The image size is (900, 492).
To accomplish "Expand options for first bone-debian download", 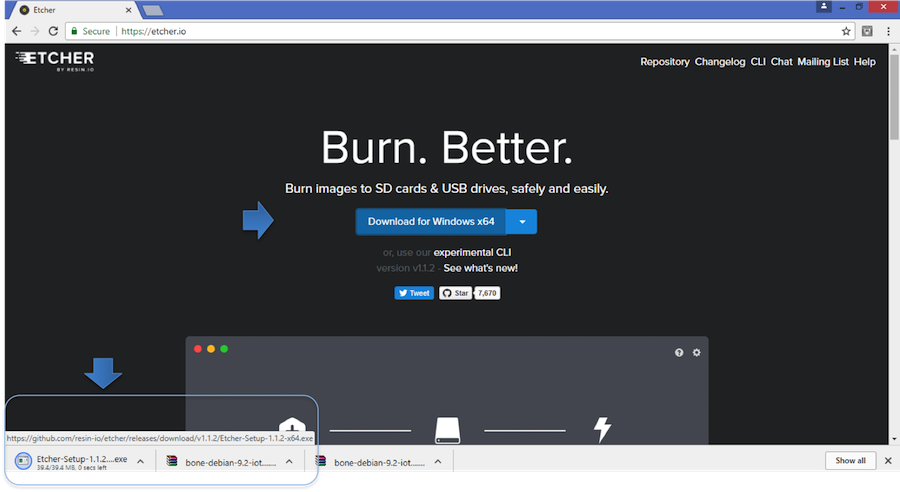I will pyautogui.click(x=289, y=461).
